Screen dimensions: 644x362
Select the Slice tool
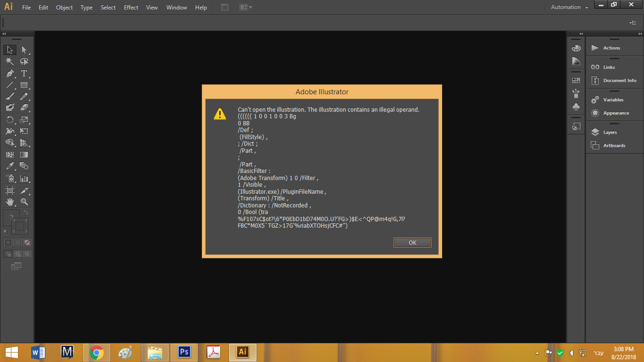[24, 190]
